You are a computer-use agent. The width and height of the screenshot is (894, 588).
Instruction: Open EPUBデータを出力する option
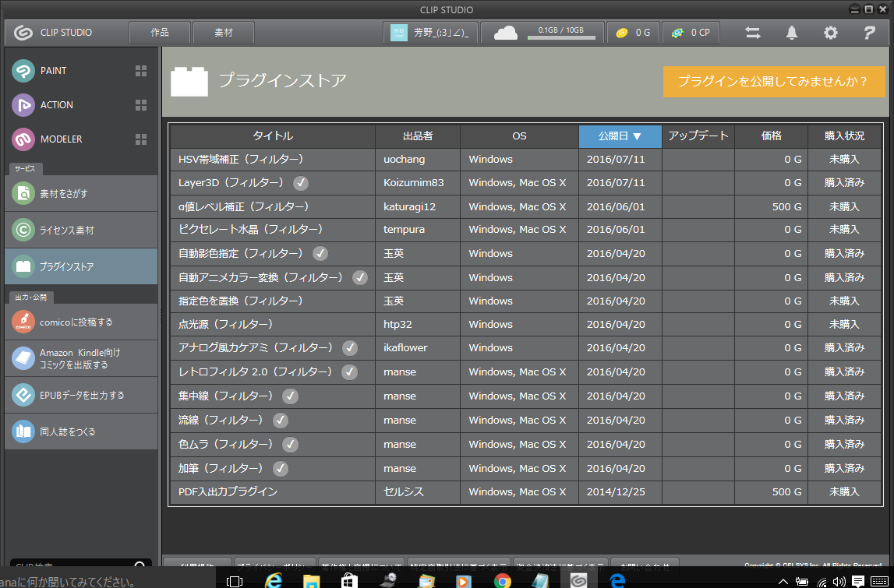81,395
